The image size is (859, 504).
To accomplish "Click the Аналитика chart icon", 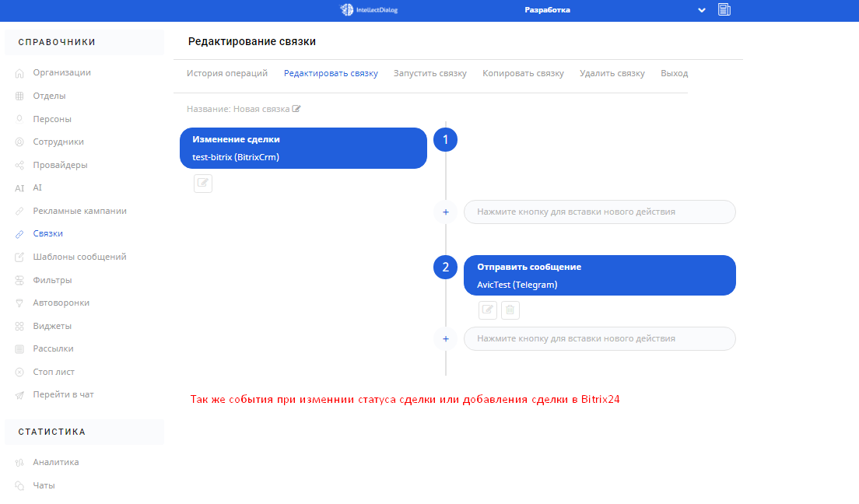I will point(19,462).
